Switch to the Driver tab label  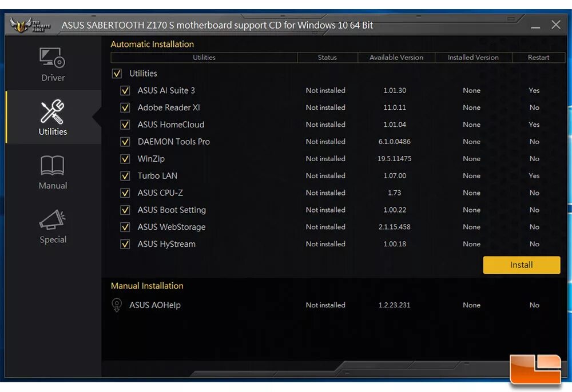pyautogui.click(x=53, y=78)
